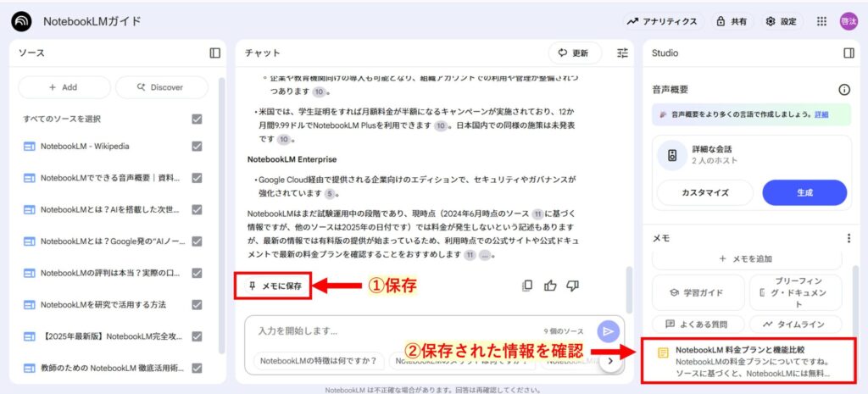Click thumbs down on response

tap(572, 286)
